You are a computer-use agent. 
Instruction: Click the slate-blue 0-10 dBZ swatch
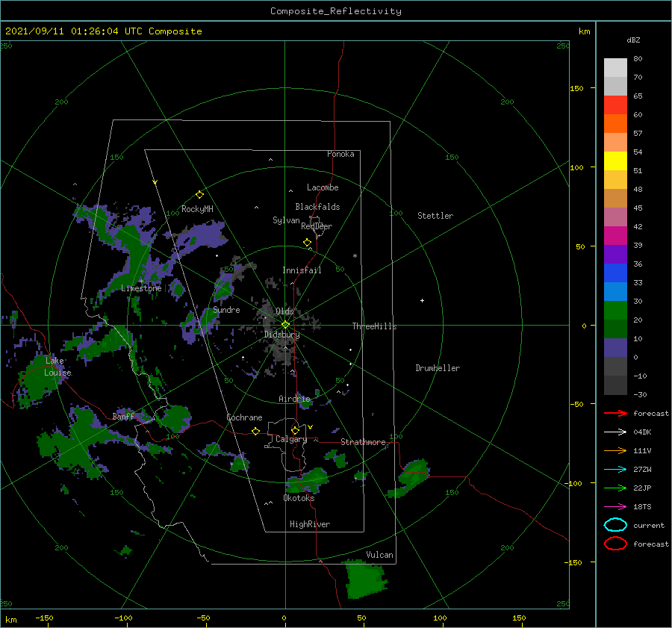pos(615,348)
